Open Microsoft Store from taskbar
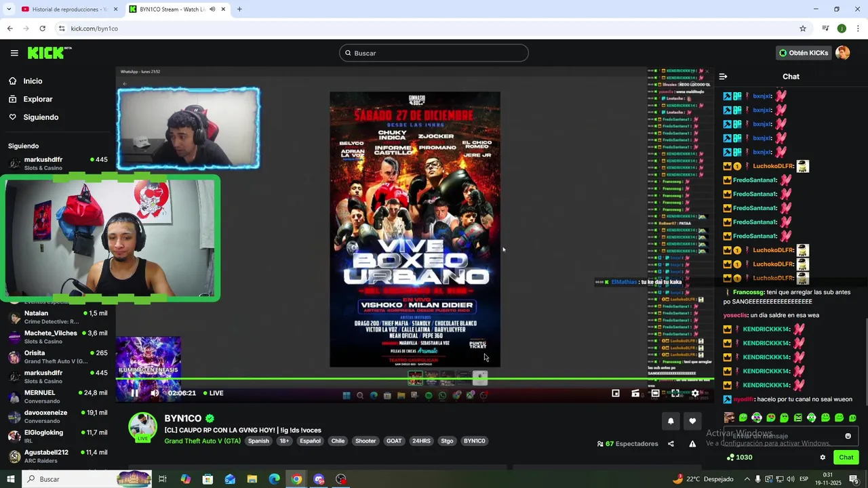Screen dimensions: 868x488 tap(208, 479)
